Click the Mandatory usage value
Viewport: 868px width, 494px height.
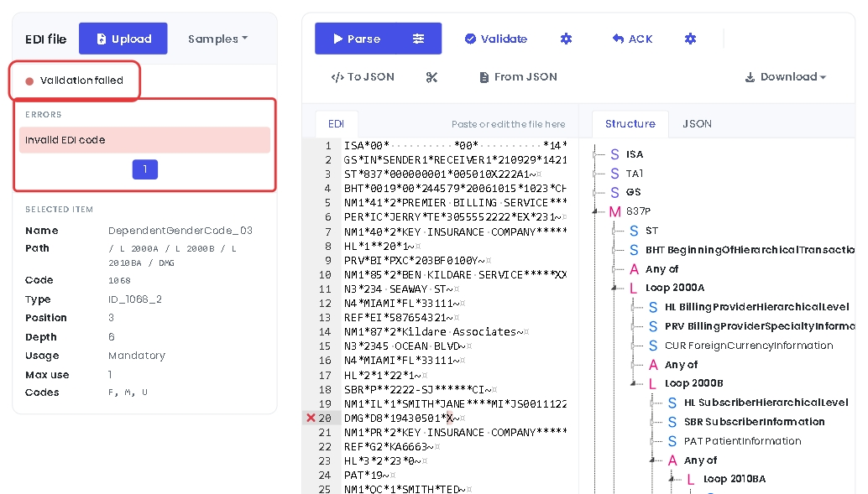[x=137, y=355]
